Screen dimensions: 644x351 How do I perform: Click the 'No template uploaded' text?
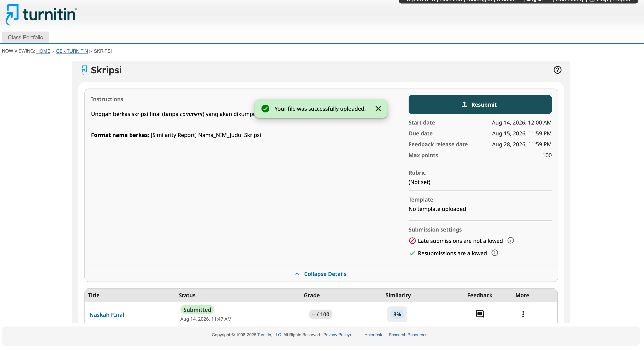point(437,209)
